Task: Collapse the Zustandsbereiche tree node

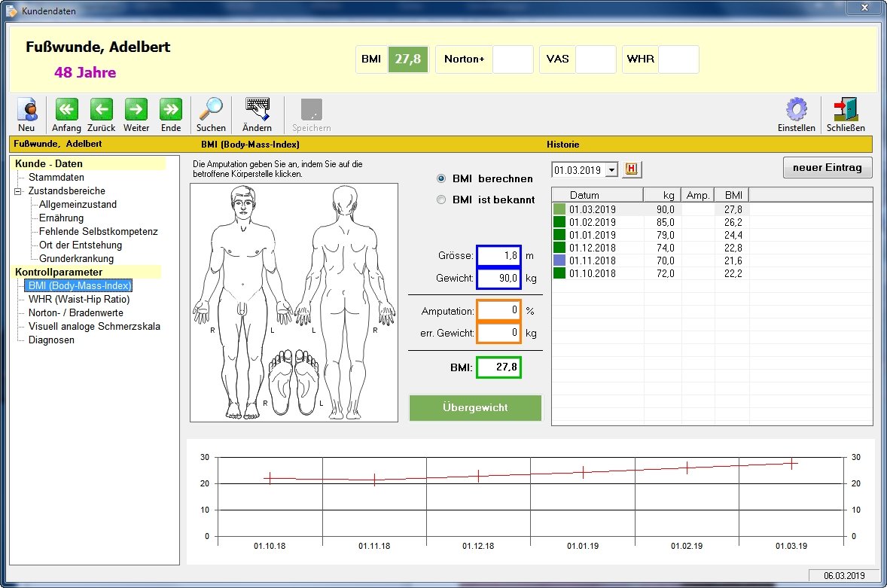Action: 18,191
